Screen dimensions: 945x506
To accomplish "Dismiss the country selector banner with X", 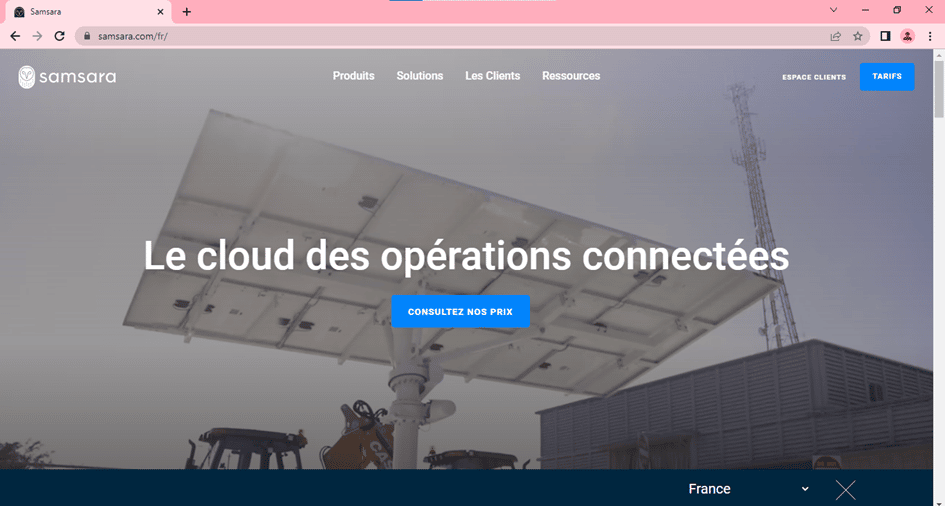I will point(846,489).
